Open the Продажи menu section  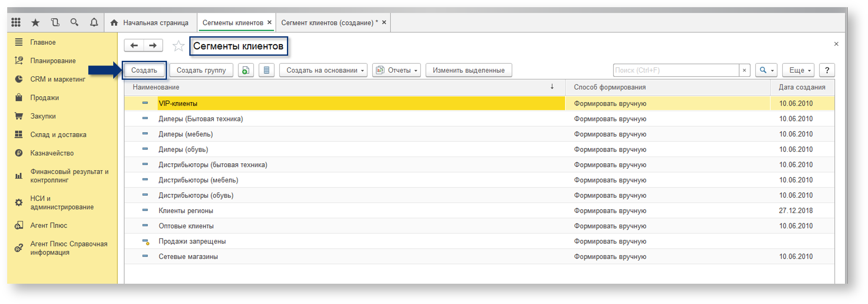44,98
